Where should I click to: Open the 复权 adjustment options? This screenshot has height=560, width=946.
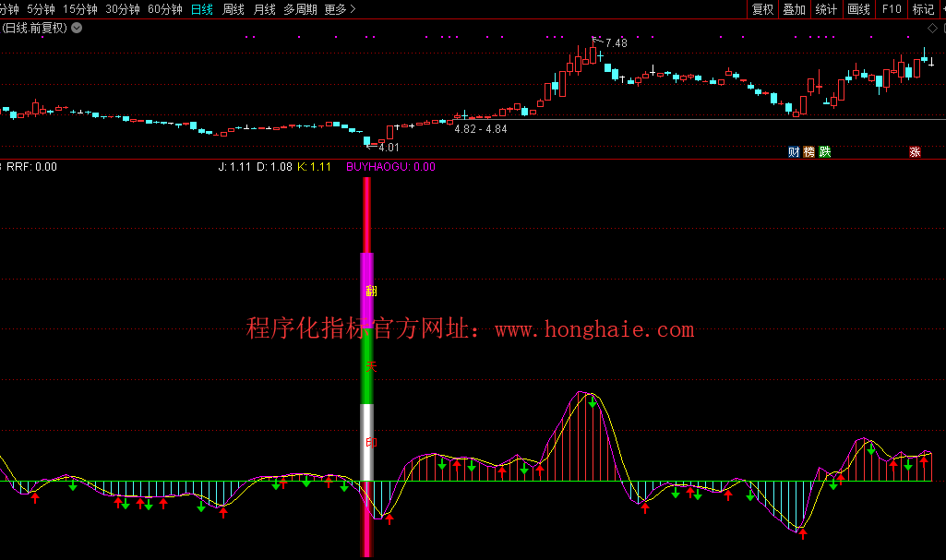pyautogui.click(x=762, y=9)
